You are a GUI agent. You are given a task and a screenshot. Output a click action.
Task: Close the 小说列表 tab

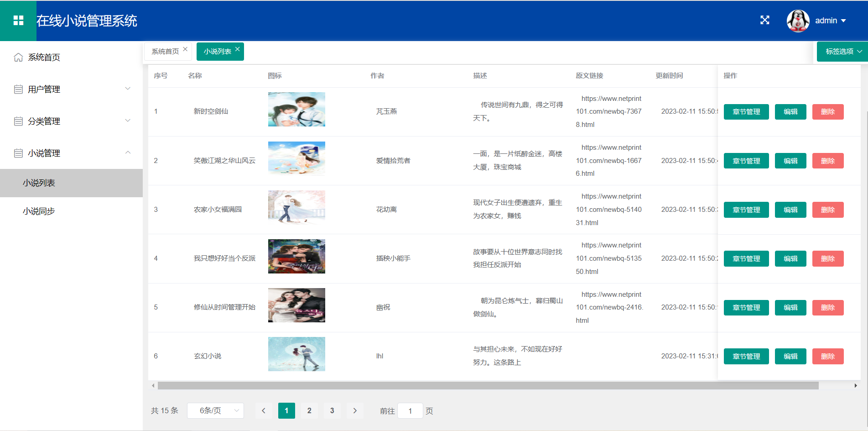tap(237, 49)
